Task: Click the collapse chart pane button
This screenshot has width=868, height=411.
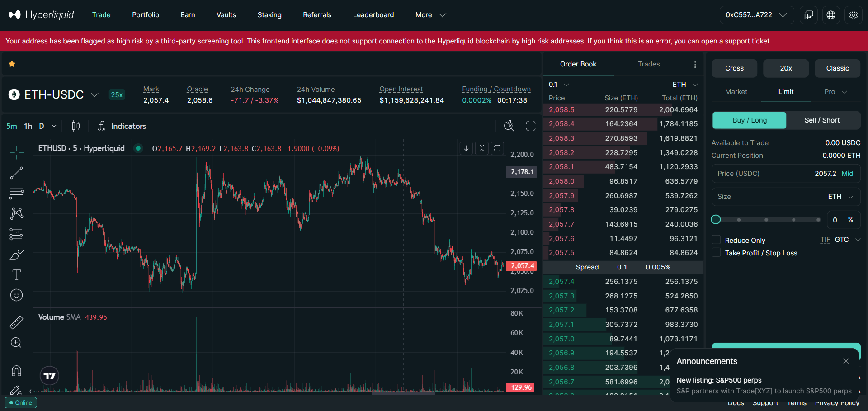Action: point(482,148)
